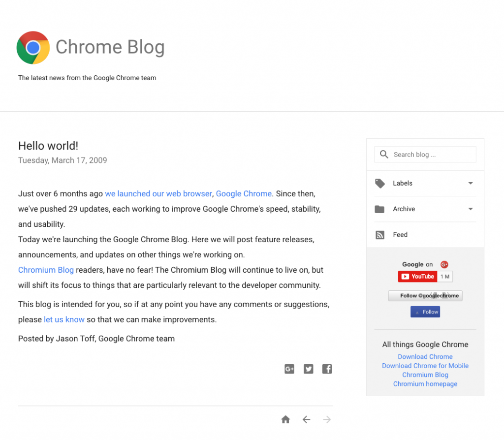
Task: Open the Hello world! post title
Action: pos(48,146)
